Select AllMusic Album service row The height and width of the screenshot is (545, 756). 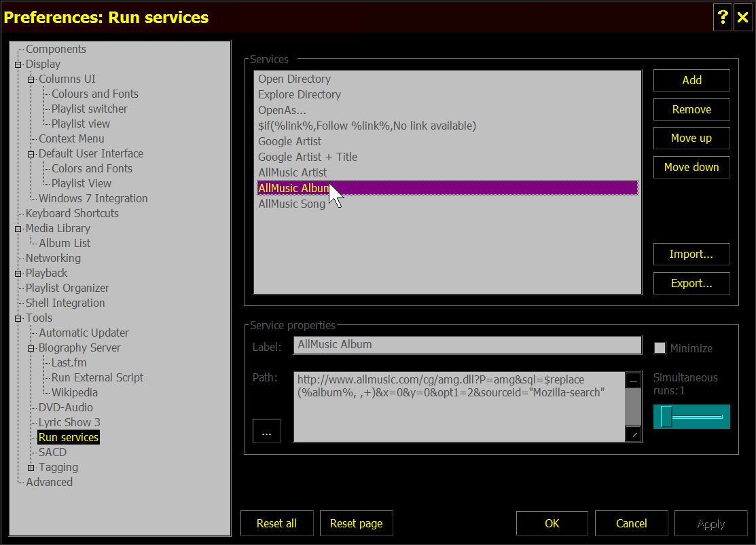coord(448,188)
